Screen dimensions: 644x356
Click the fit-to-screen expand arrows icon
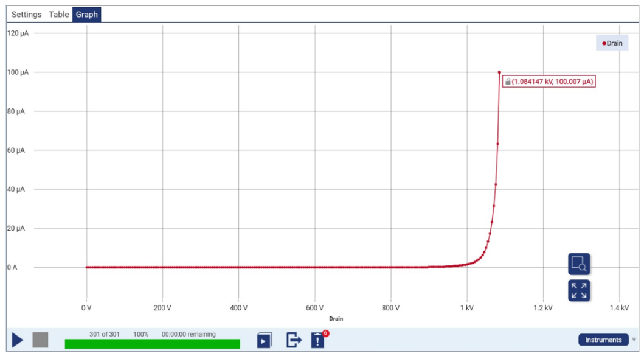(579, 290)
